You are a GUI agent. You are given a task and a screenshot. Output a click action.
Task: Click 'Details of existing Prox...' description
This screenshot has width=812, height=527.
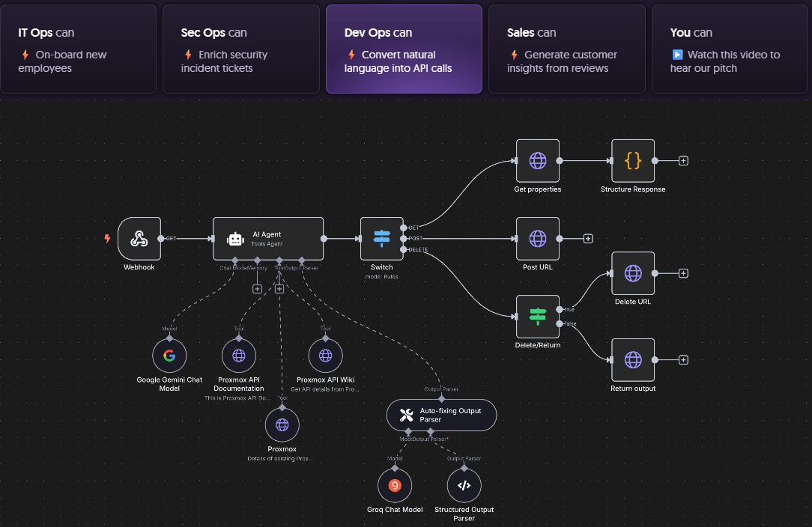point(280,459)
